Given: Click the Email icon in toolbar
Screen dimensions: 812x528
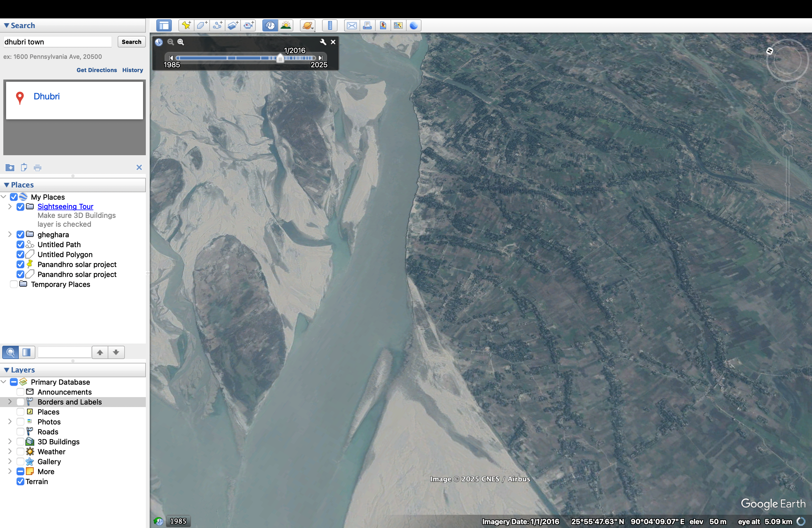Looking at the screenshot, I should [351, 25].
